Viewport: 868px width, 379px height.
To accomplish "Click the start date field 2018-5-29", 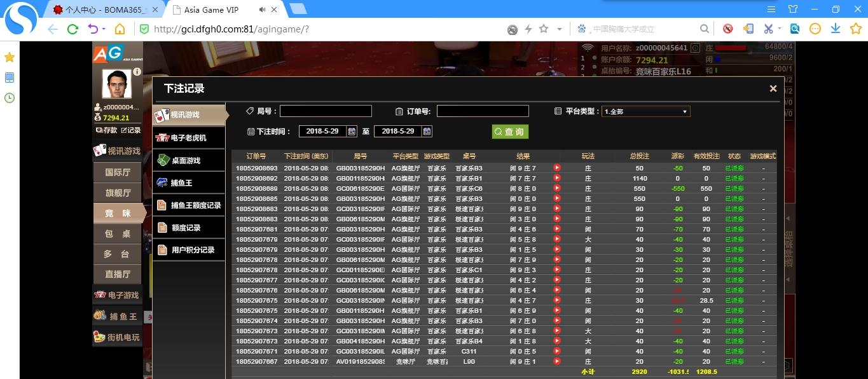I will pyautogui.click(x=322, y=131).
